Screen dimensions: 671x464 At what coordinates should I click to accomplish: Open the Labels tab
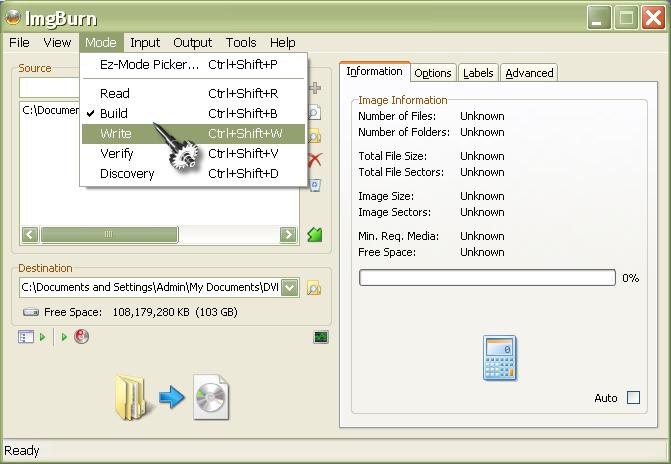(x=478, y=73)
